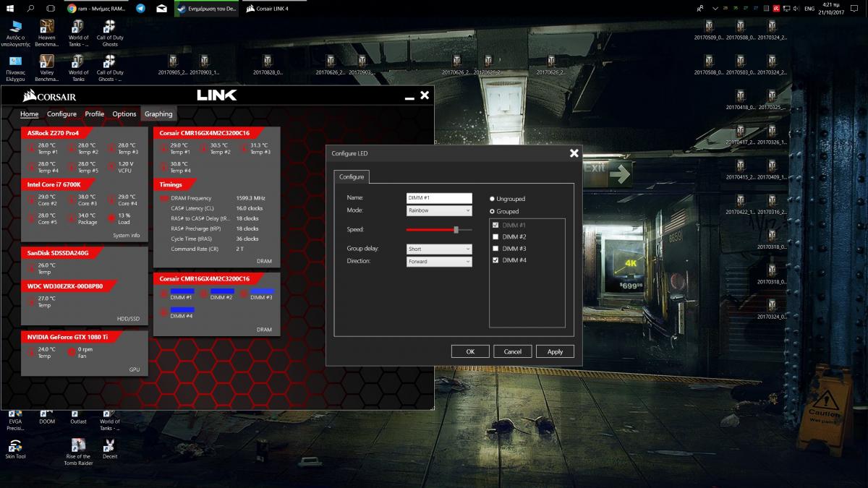This screenshot has height=488, width=868.
Task: Select the Rise of the Tomb Raider shortcut
Action: tap(78, 451)
